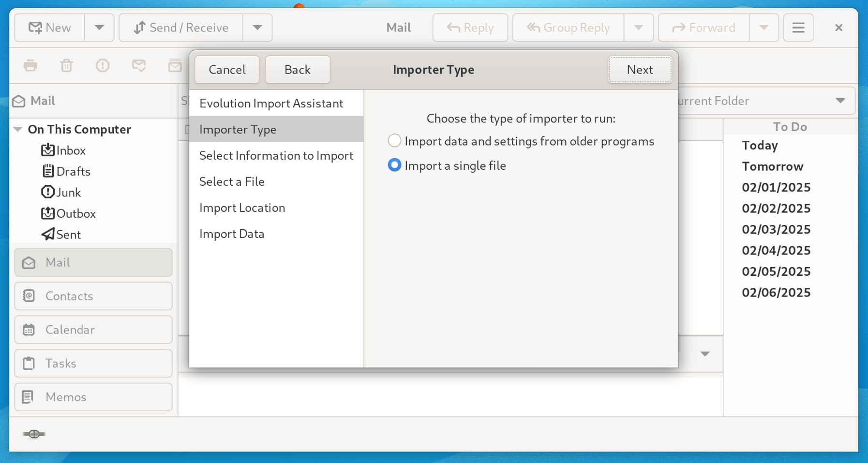Click the Import Data step

point(276,234)
